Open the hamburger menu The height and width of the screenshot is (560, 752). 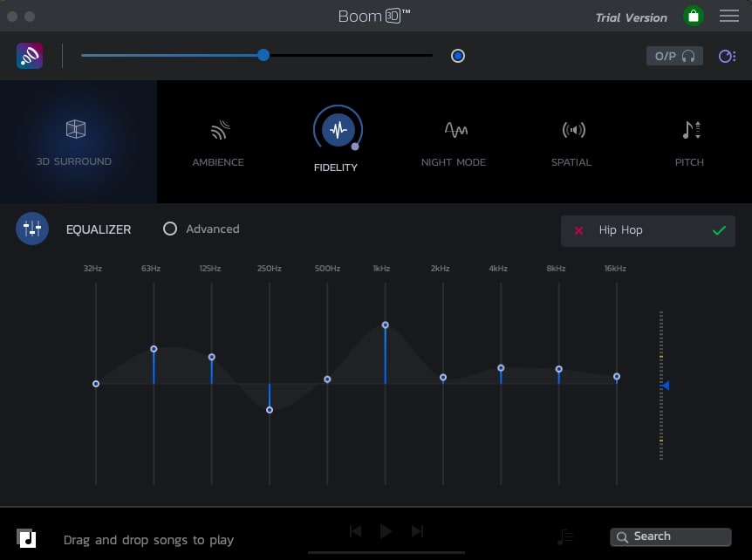(x=728, y=17)
